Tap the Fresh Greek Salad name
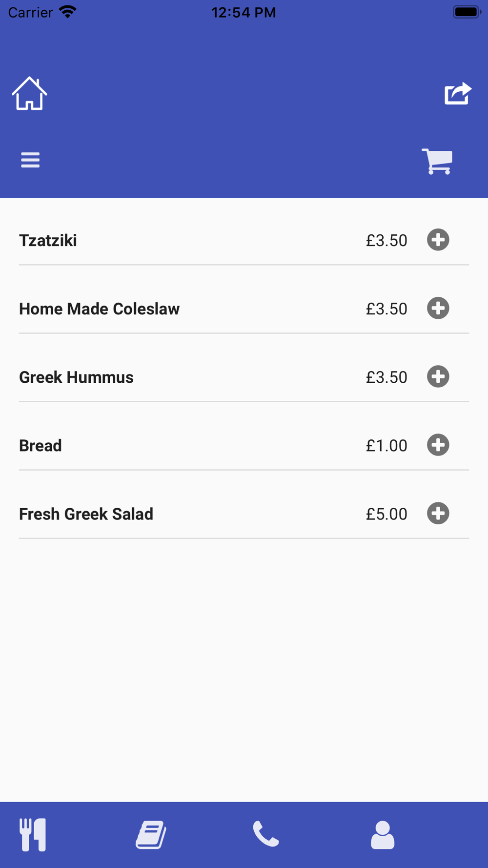488x868 pixels. [86, 514]
